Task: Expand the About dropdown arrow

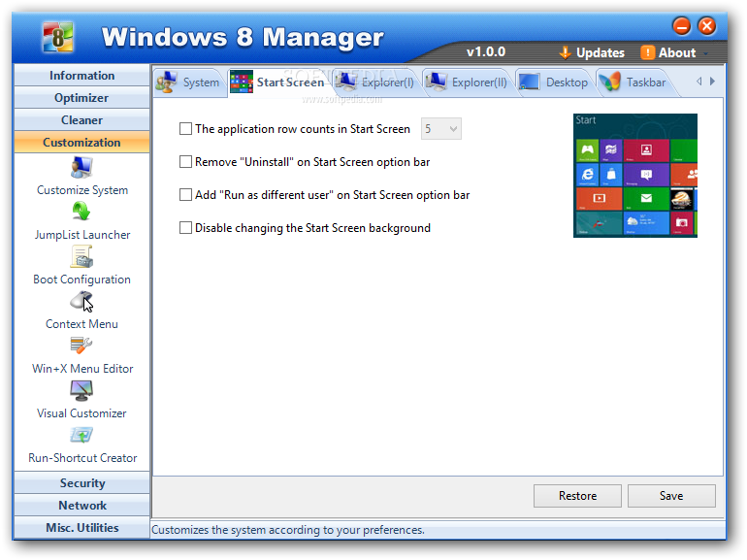Action: coord(705,53)
